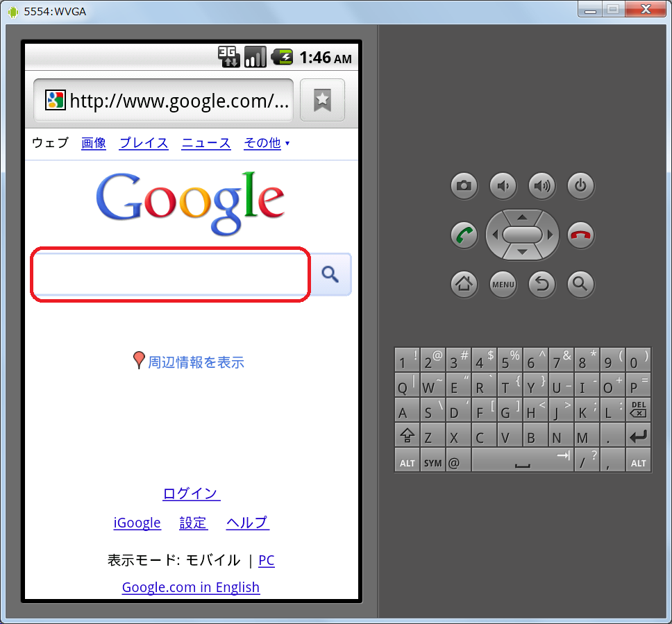Click the Google logo
672x624 pixels.
pyautogui.click(x=190, y=203)
